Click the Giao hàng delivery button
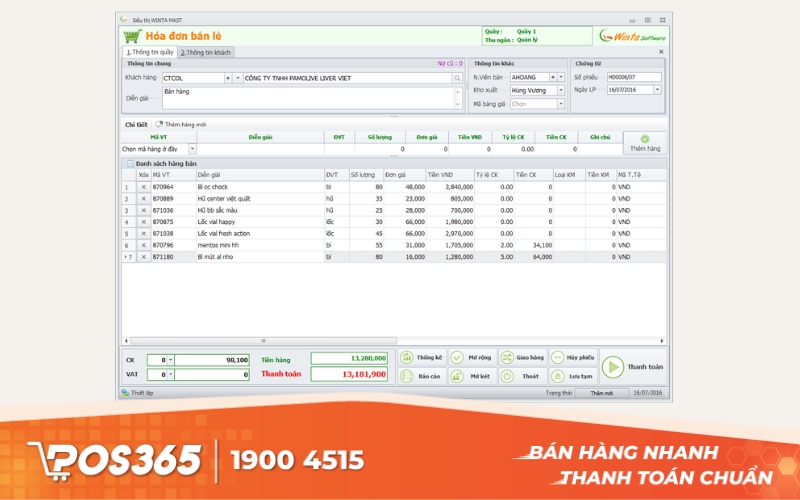800x500 pixels. click(x=522, y=358)
